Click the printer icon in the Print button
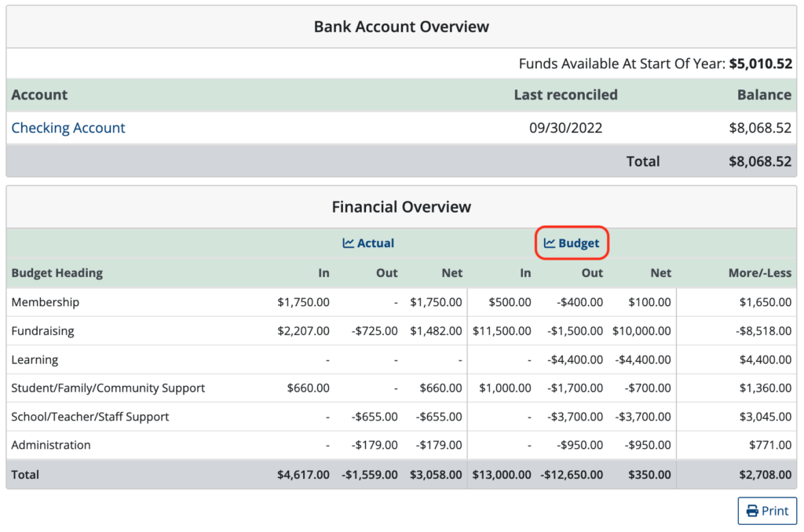This screenshot has width=804, height=532. (x=751, y=511)
